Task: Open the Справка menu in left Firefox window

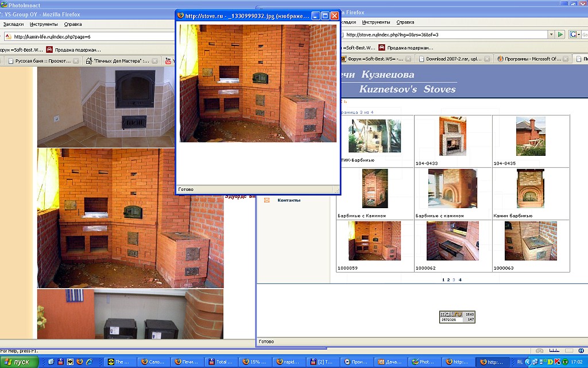Action: coord(73,24)
